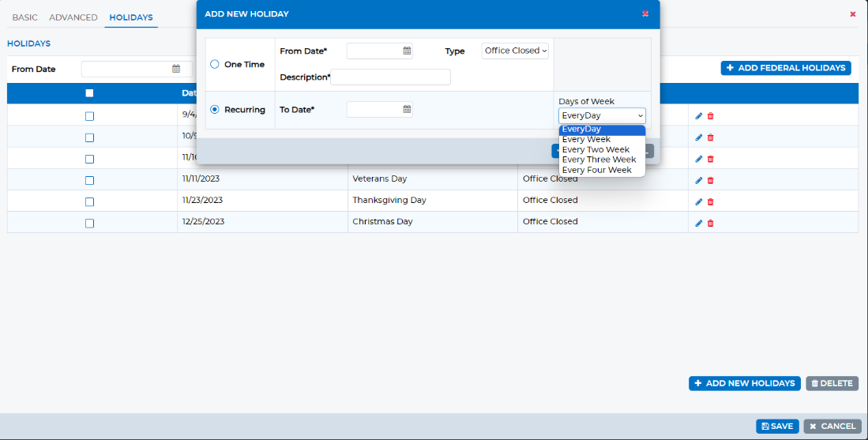The height and width of the screenshot is (440, 868).
Task: Switch to the Advanced tab
Action: [73, 17]
